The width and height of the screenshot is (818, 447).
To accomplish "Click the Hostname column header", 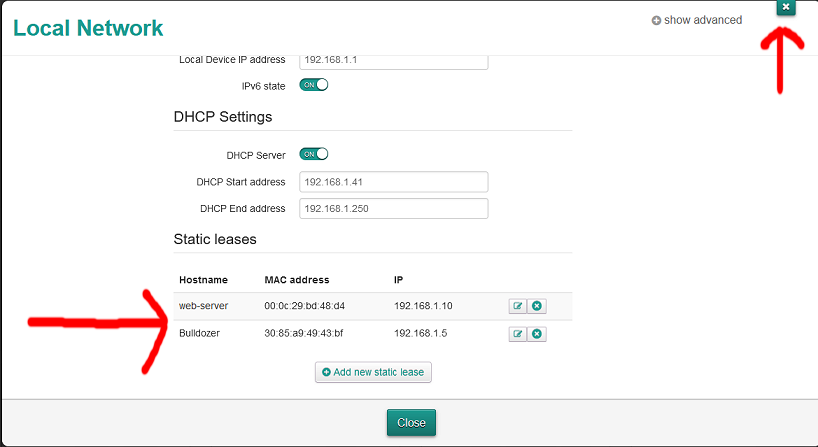I will pyautogui.click(x=203, y=280).
